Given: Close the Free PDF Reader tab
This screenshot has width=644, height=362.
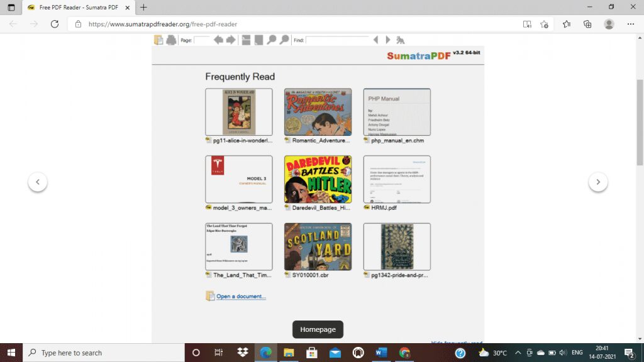Looking at the screenshot, I should [127, 8].
